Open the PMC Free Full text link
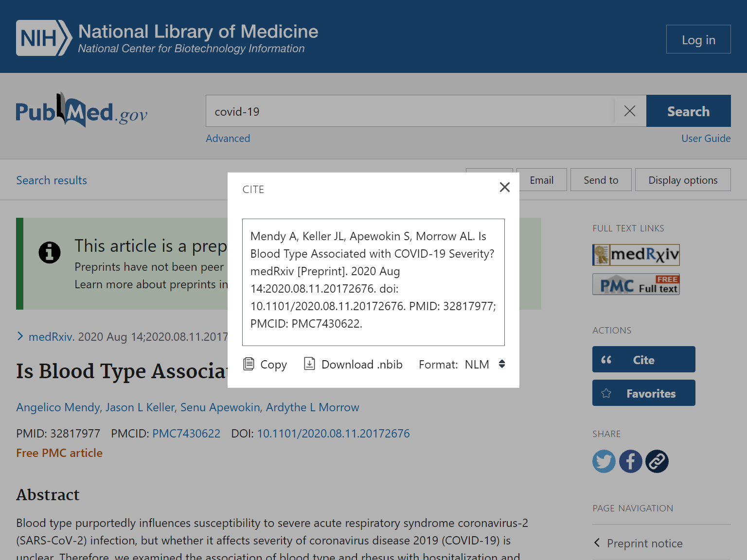 click(636, 284)
